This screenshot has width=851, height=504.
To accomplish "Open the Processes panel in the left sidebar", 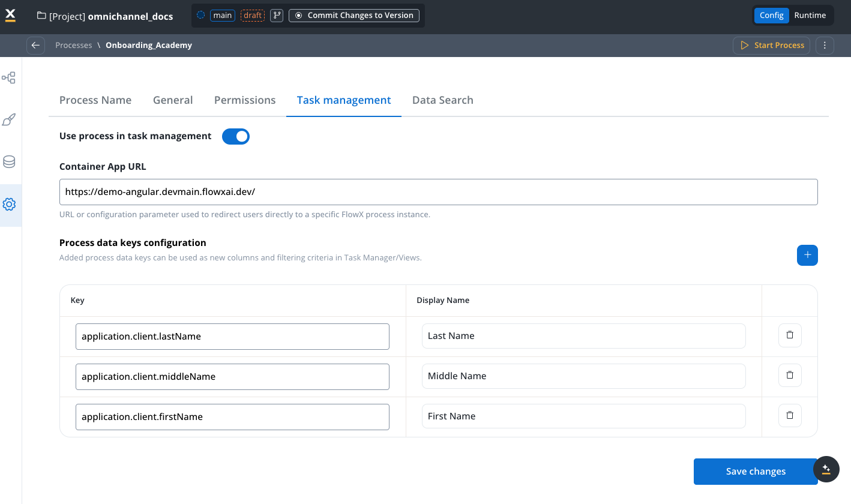I will [10, 77].
